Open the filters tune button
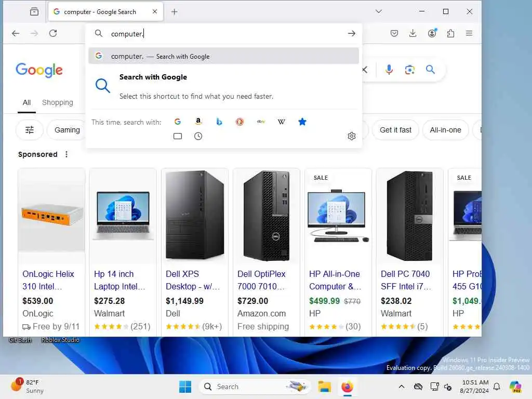This screenshot has height=399, width=532. click(30, 130)
